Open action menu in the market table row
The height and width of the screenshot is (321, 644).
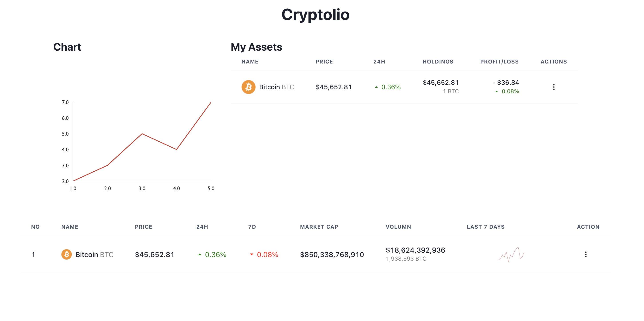click(585, 254)
